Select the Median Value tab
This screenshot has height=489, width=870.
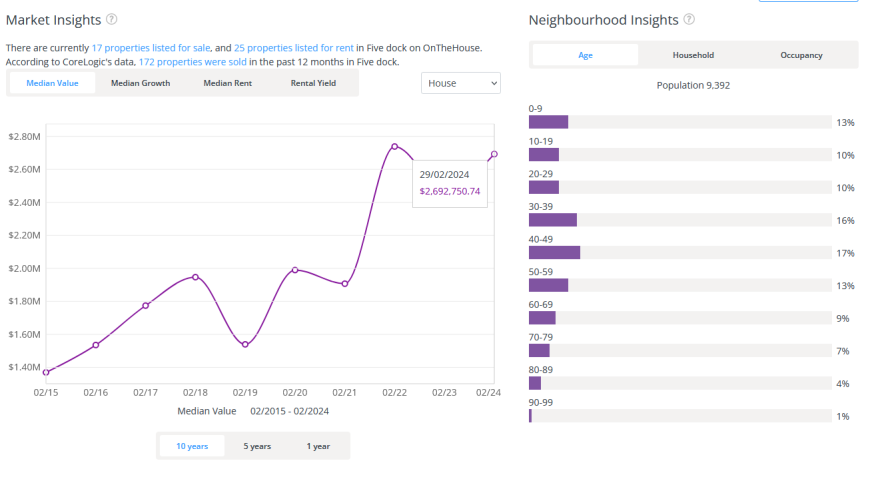point(53,83)
